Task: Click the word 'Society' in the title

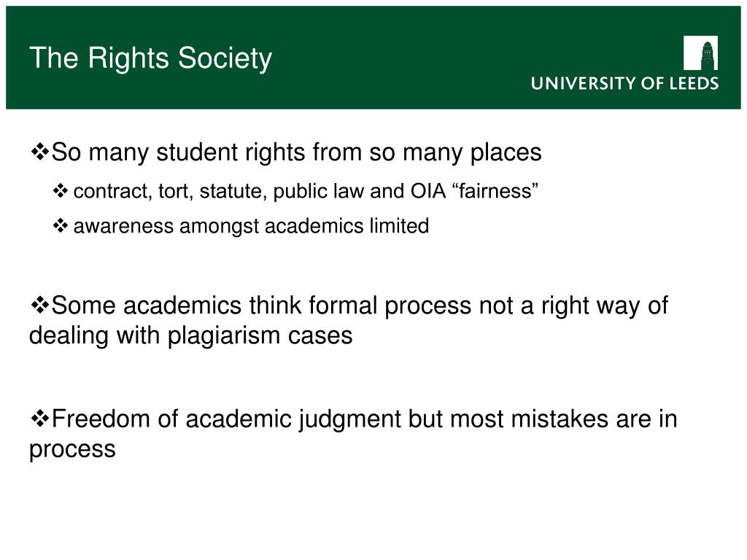Action: click(225, 58)
